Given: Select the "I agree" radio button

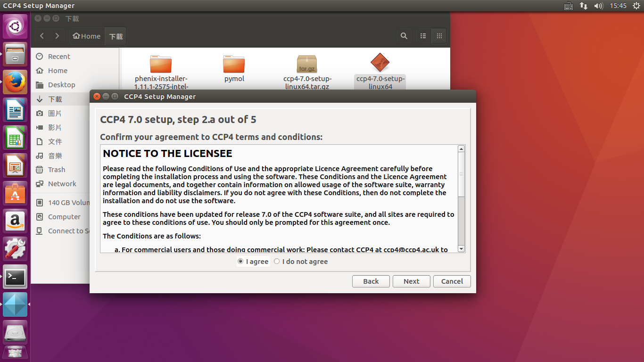Looking at the screenshot, I should [241, 262].
